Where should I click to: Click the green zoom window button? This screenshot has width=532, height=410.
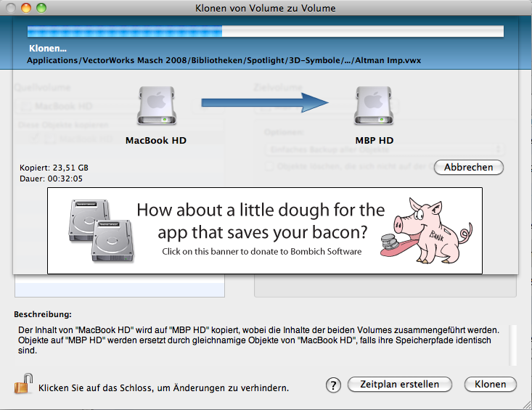(x=41, y=8)
